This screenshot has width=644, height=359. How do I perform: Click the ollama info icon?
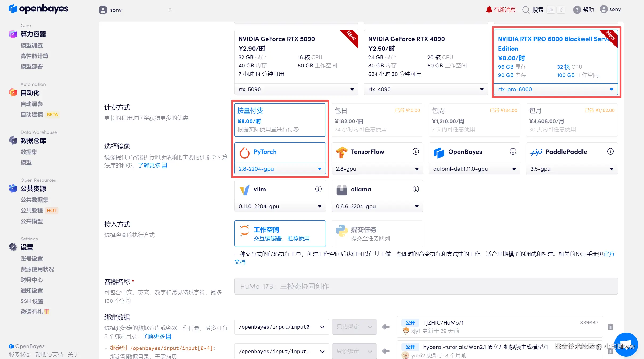(x=415, y=189)
